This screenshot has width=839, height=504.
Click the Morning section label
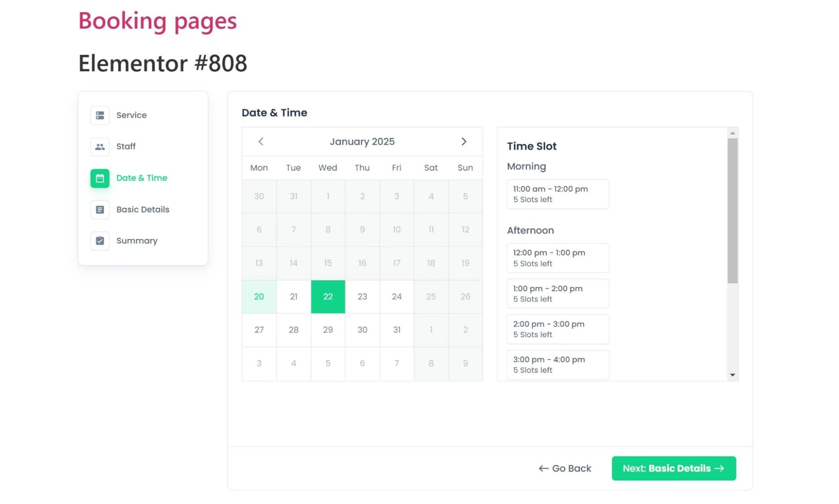(526, 166)
